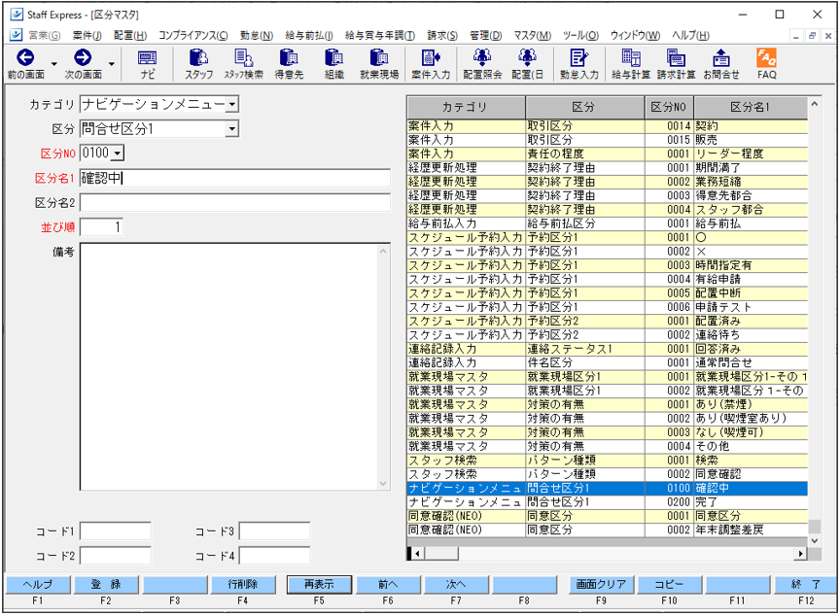Click the 次へ F7 button
The height and width of the screenshot is (616, 840).
(x=456, y=585)
